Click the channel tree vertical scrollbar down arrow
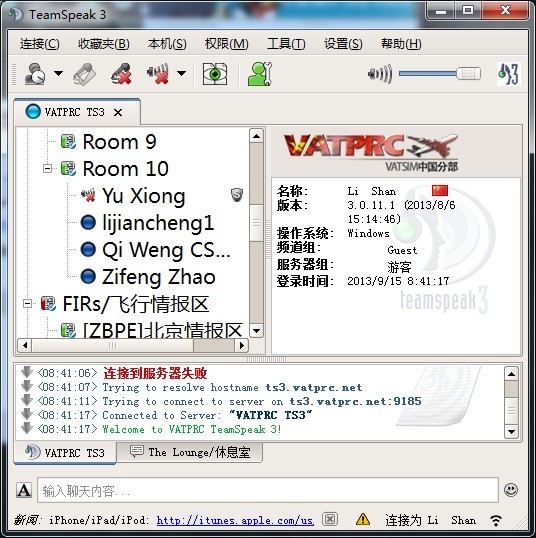The image size is (536, 538). 256,331
